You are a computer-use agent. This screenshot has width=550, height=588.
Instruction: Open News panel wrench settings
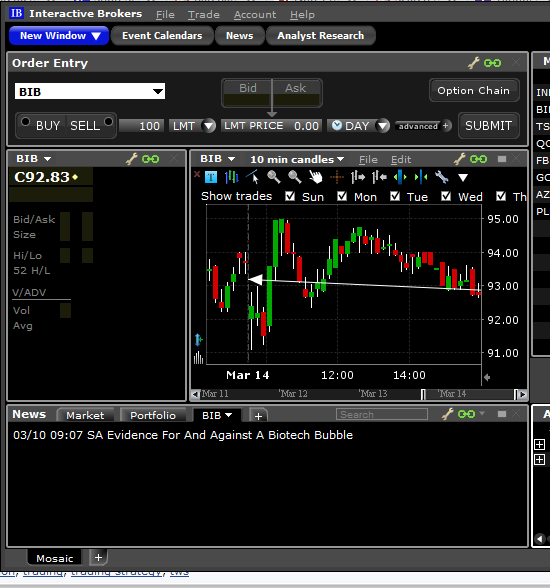(x=447, y=414)
